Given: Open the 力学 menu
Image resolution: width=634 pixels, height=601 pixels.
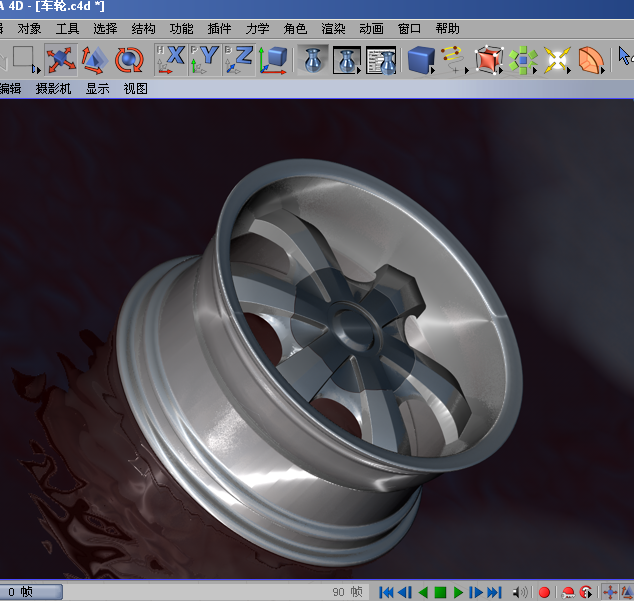Looking at the screenshot, I should pyautogui.click(x=257, y=29).
